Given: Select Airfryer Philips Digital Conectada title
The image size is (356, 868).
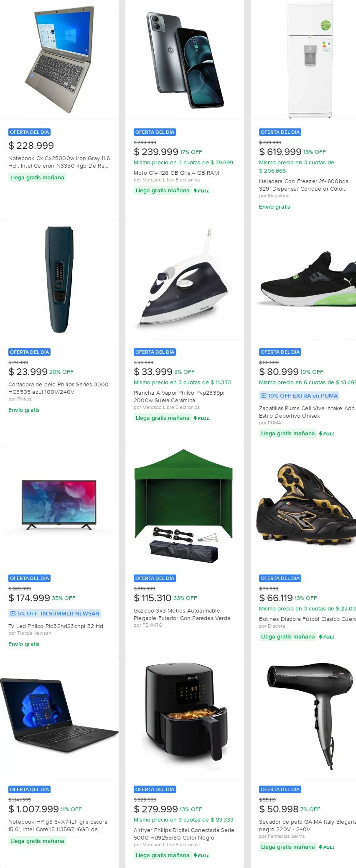Looking at the screenshot, I should 184,834.
